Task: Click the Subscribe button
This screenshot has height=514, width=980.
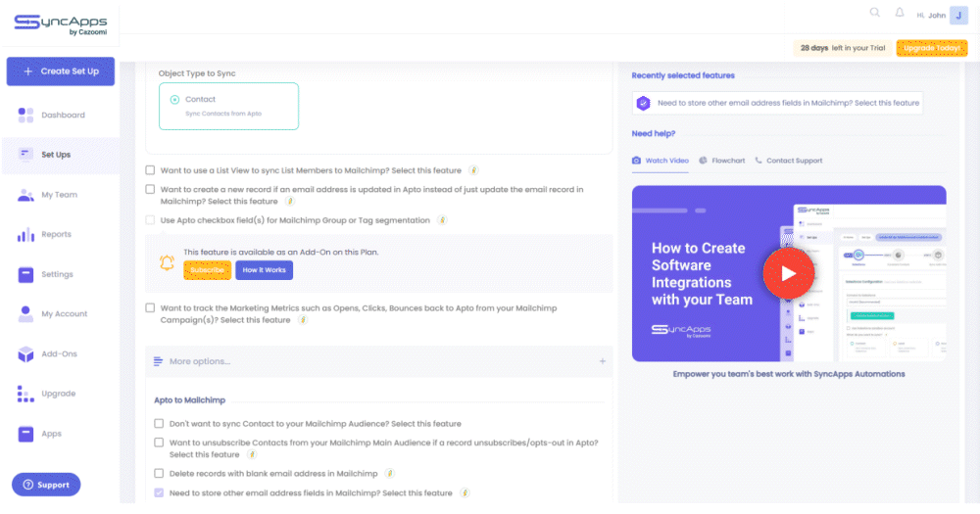Action: tap(207, 270)
